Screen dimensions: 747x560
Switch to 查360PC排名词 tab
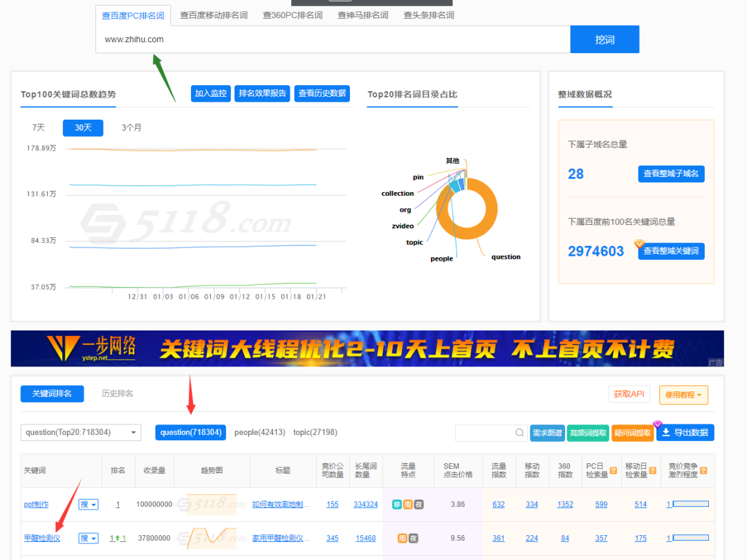tap(293, 15)
